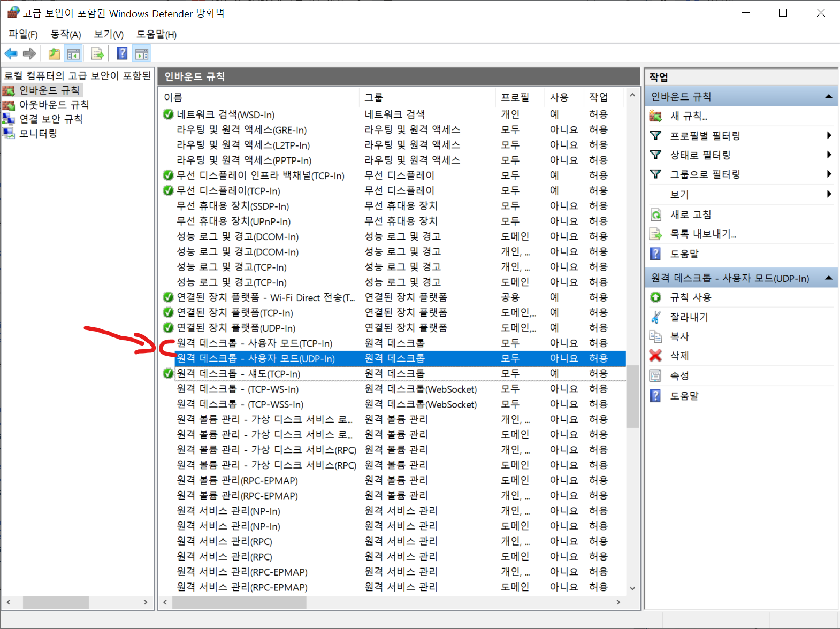This screenshot has width=840, height=629.
Task: Click the rule list vertical scrollbar thumb
Action: click(632, 396)
